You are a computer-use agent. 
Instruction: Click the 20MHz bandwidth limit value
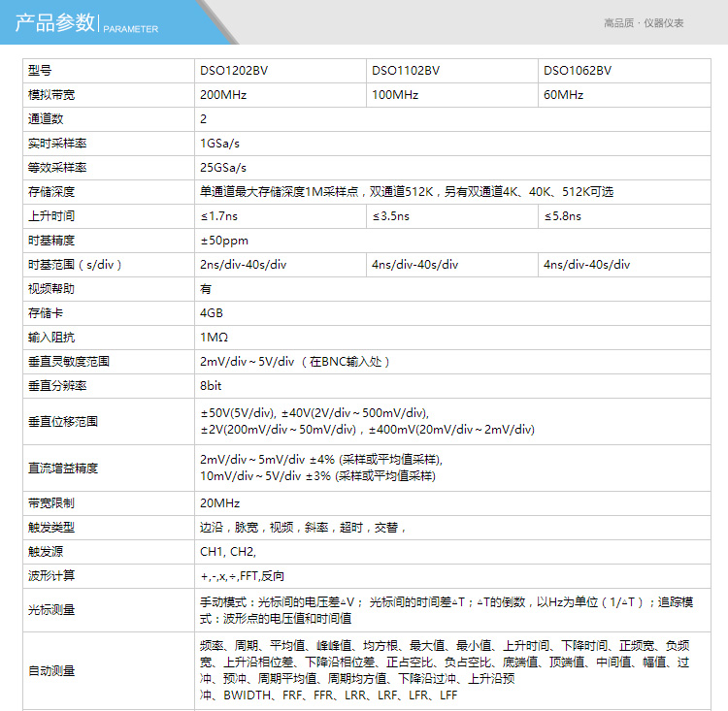219,503
